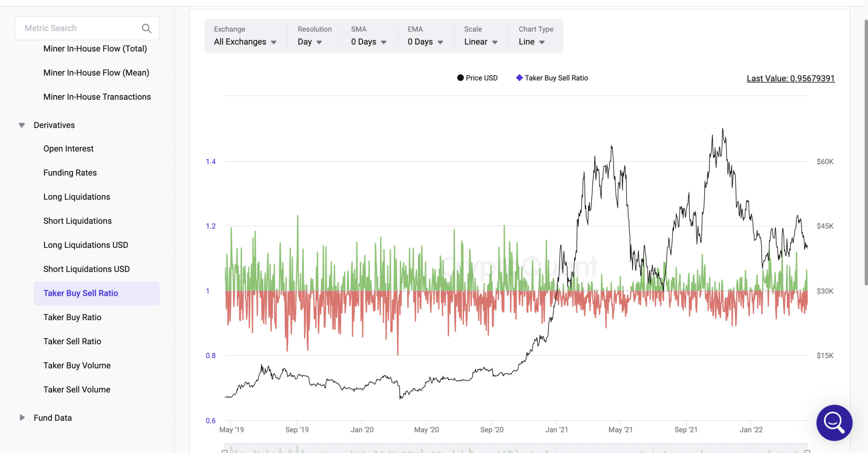The width and height of the screenshot is (868, 453).
Task: Select Open Interest metric
Action: [68, 148]
